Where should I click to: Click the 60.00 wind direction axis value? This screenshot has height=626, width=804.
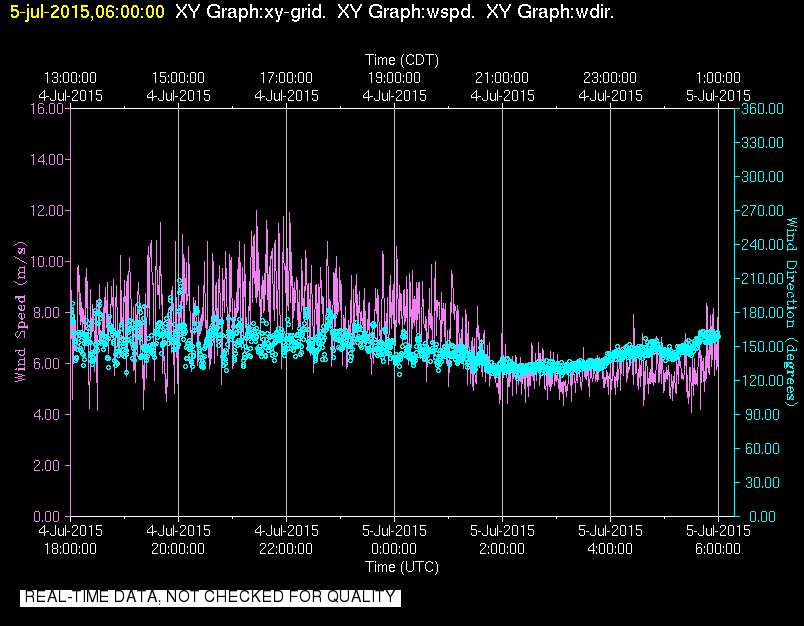point(762,449)
